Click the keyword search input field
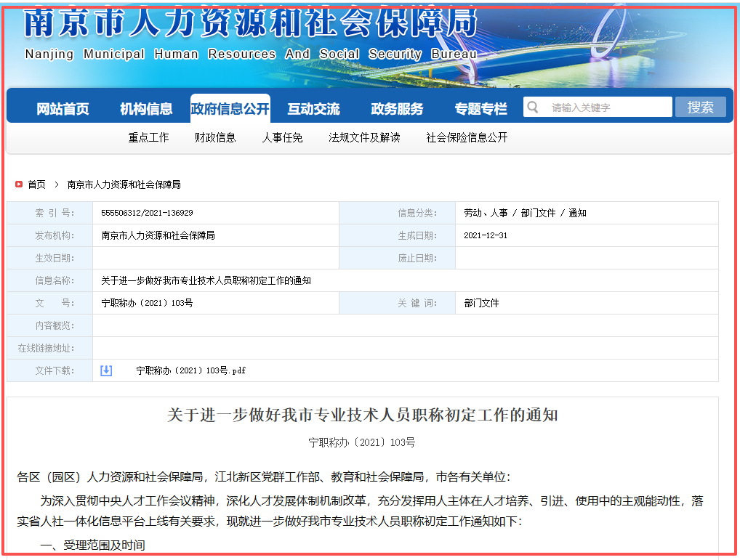Viewport: 740px width, 560px height. click(607, 107)
